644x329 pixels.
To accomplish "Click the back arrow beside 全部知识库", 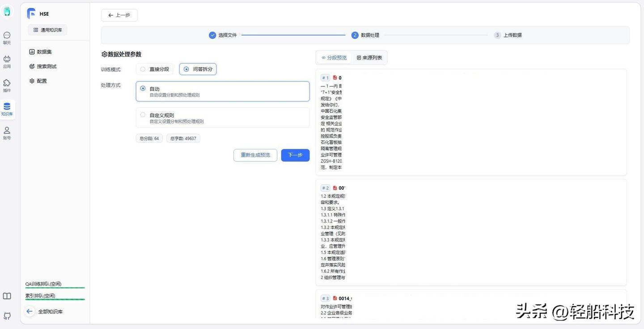I will pyautogui.click(x=30, y=312).
